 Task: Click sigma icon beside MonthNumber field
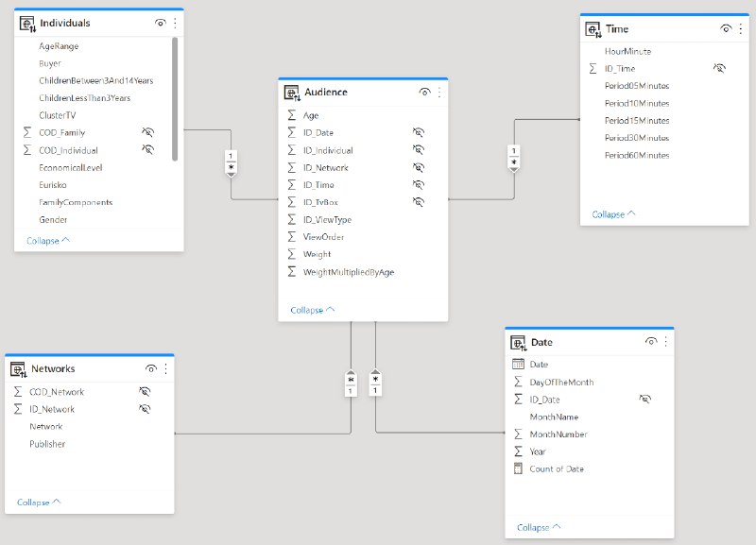pyautogui.click(x=518, y=434)
